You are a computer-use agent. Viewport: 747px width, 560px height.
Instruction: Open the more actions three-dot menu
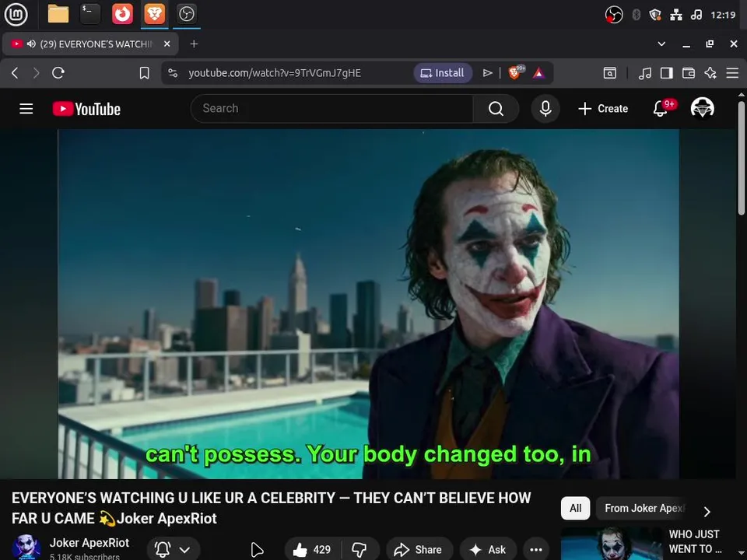click(536, 550)
